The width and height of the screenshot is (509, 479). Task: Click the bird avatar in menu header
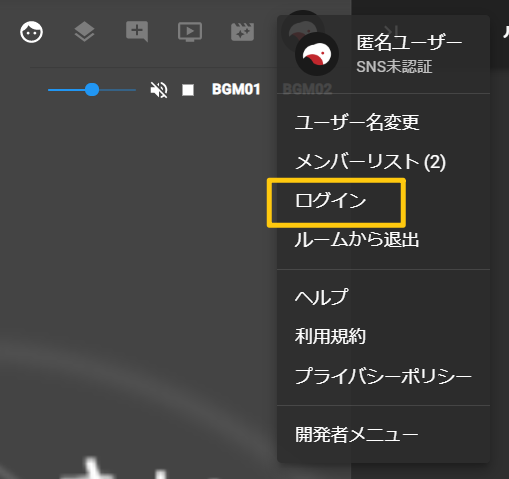(317, 54)
